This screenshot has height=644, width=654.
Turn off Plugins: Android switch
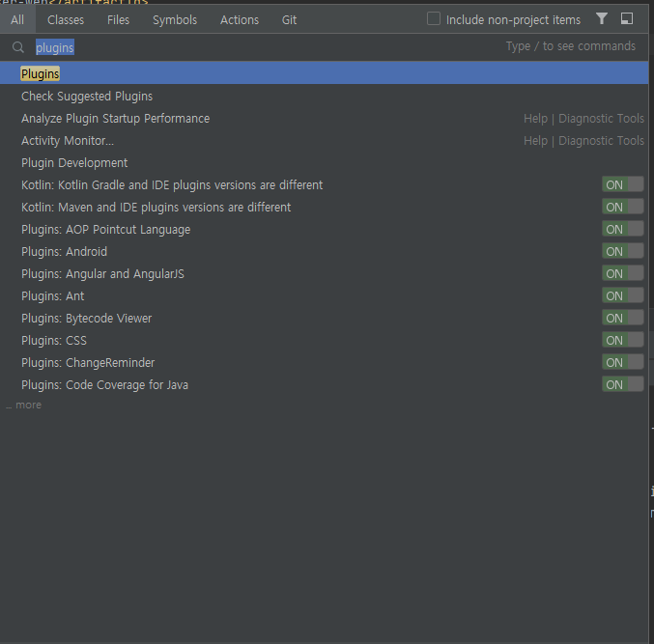[622, 251]
